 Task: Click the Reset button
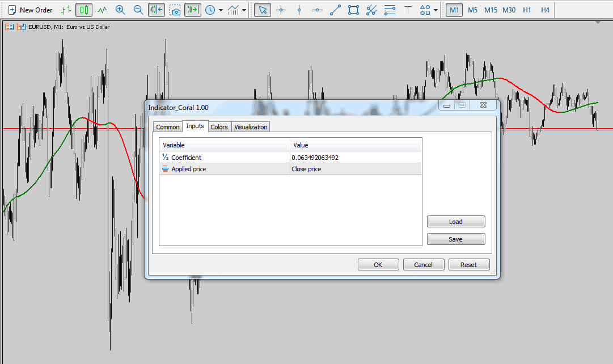click(469, 265)
